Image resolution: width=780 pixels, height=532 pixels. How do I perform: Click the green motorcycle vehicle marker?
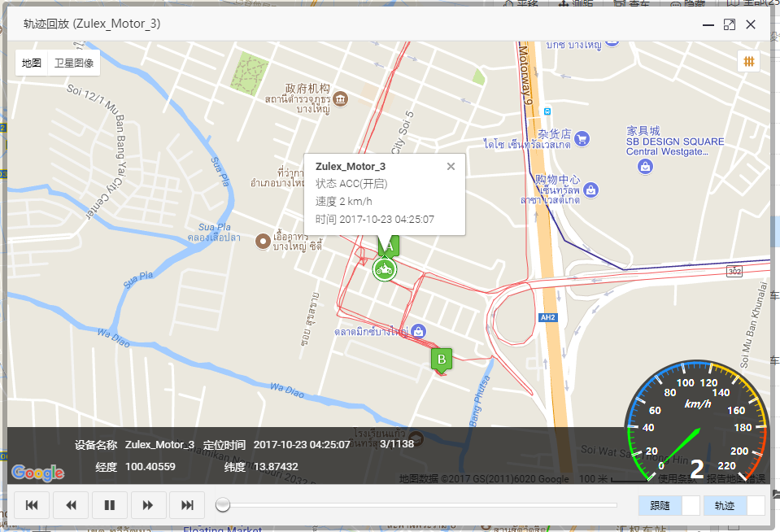tap(385, 270)
